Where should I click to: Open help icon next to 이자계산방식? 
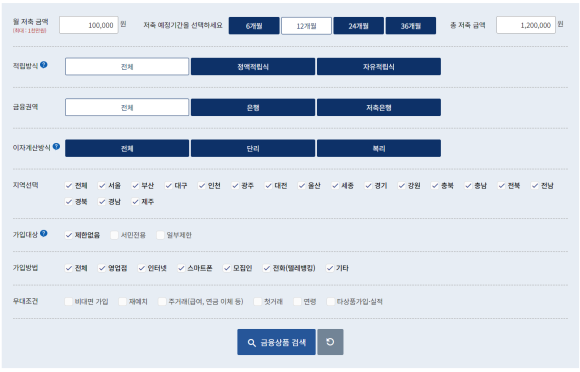coord(56,146)
